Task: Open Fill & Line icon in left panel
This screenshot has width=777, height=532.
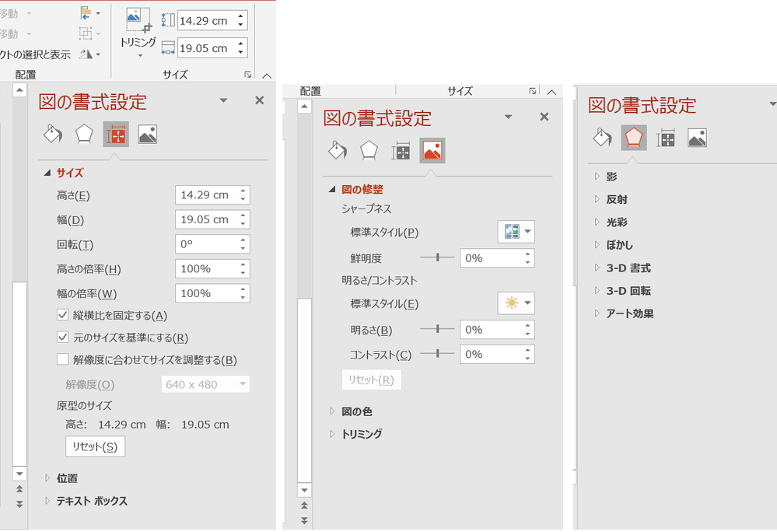Action: click(x=52, y=135)
